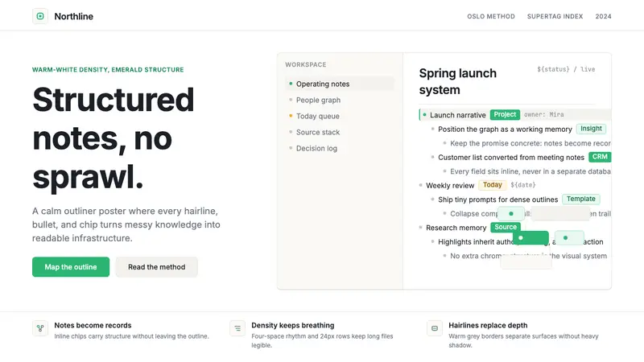The height and width of the screenshot is (362, 644).
Task: Click the Northline brand name
Action: tap(74, 16)
